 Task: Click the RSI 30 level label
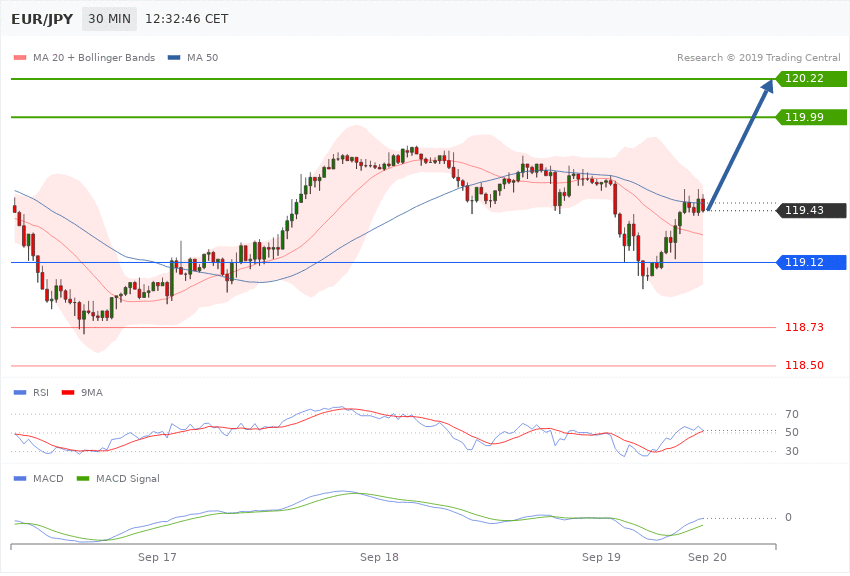pos(791,451)
